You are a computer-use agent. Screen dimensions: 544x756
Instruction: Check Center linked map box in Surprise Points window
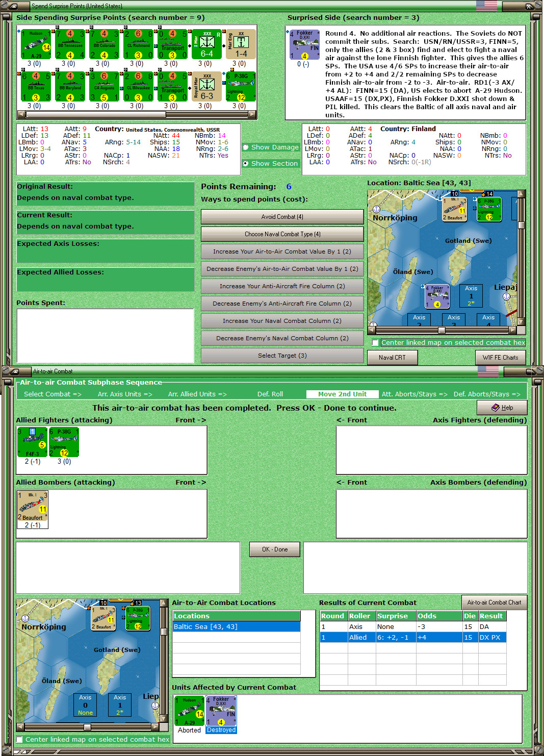pos(376,343)
